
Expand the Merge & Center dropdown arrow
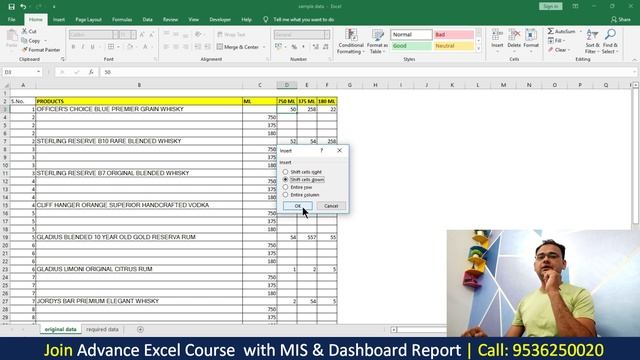(264, 47)
